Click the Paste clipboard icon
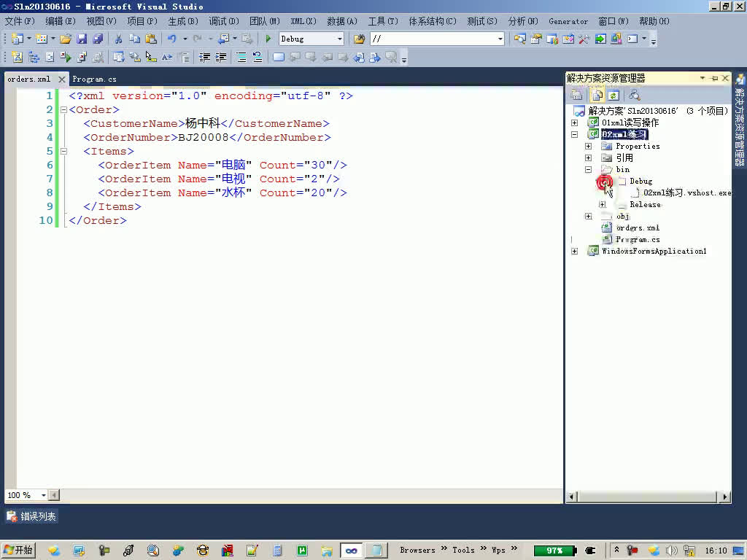Image resolution: width=747 pixels, height=560 pixels. click(150, 39)
